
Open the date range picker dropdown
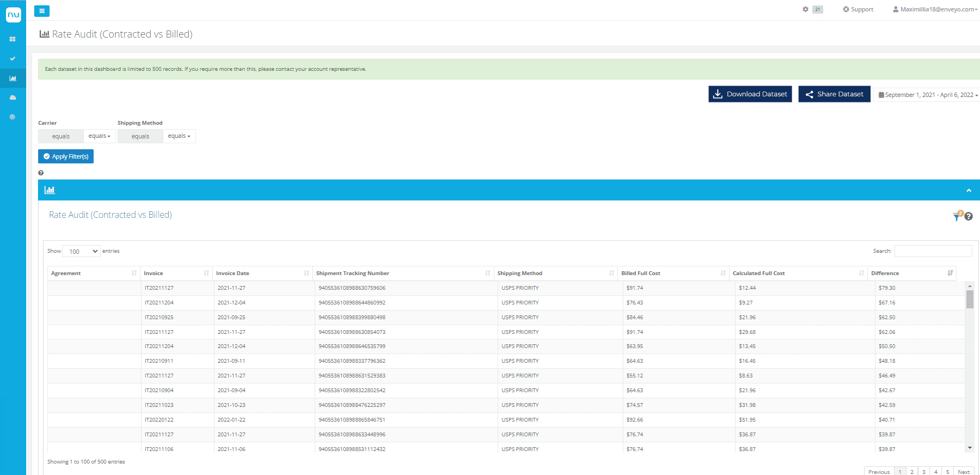tap(928, 95)
